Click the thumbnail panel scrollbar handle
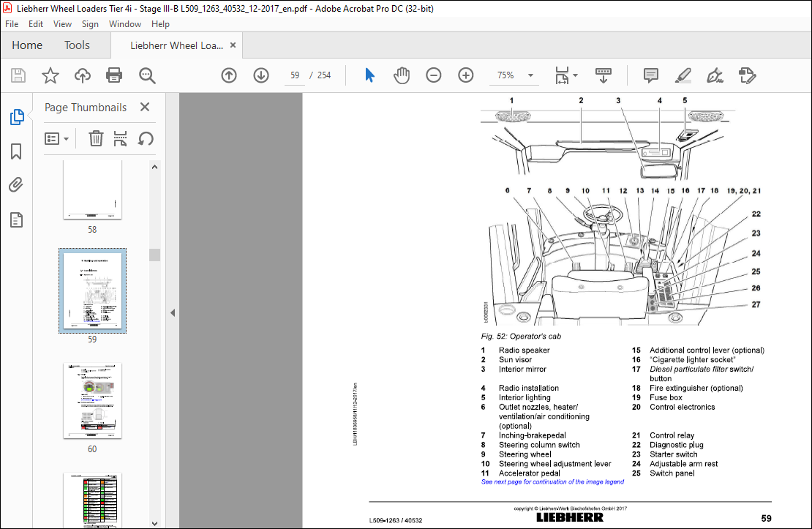The height and width of the screenshot is (529, 812). coord(154,255)
